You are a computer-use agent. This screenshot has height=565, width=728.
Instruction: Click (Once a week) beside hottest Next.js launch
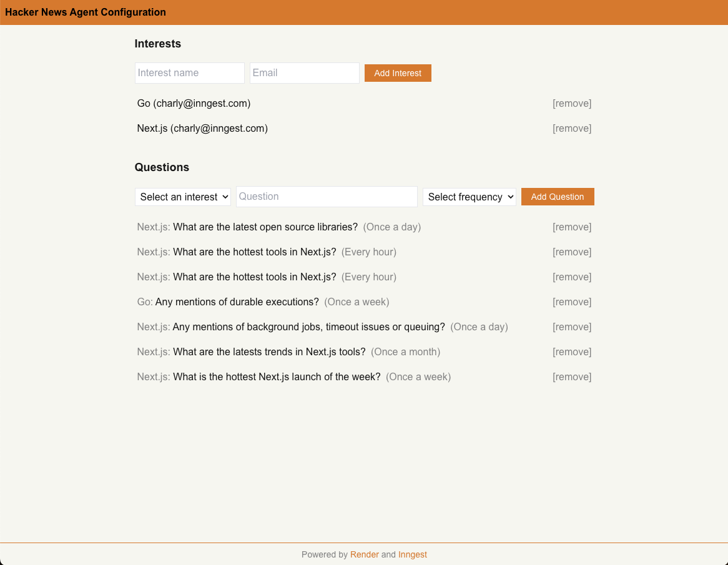pos(418,377)
